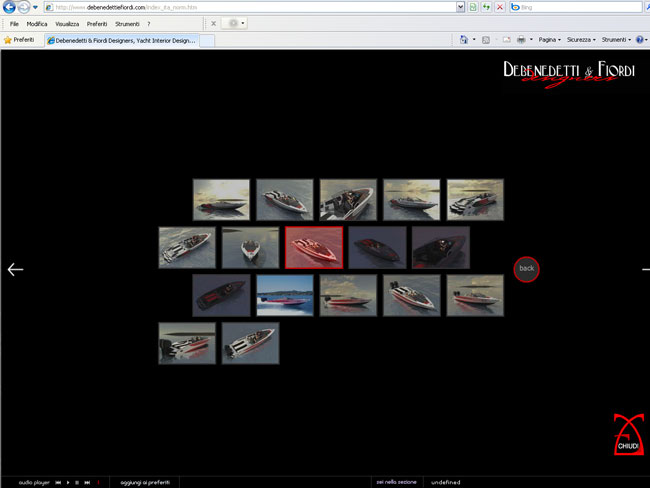Image resolution: width=650 pixels, height=488 pixels.
Task: Open the first thumbnail in second row
Action: [187, 248]
